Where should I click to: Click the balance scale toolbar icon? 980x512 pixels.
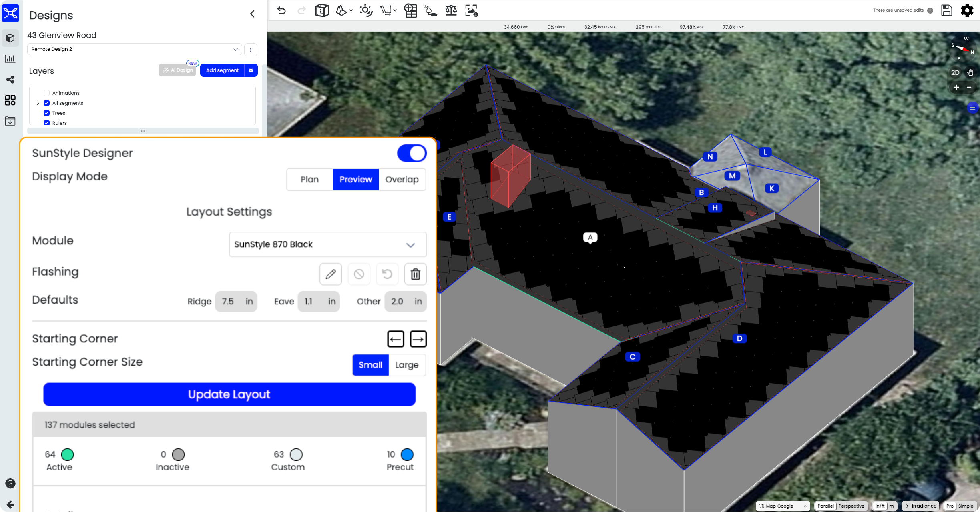click(x=451, y=10)
